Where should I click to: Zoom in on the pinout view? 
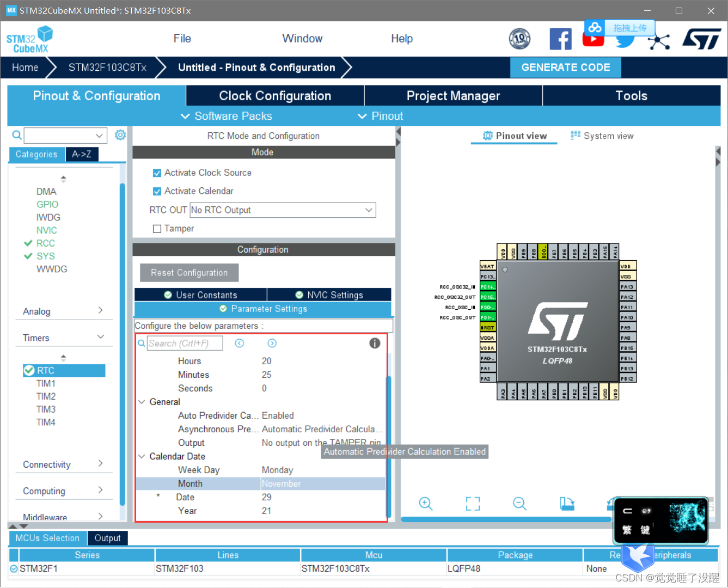426,504
